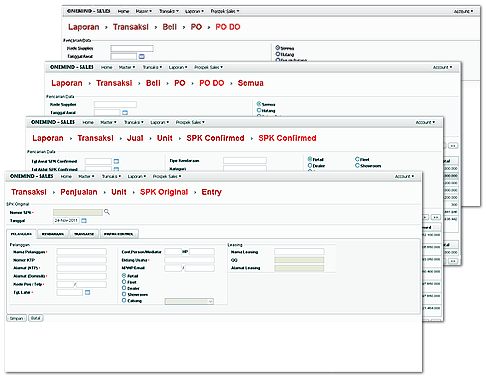Focus the Nama Pelanggan text field
Screen dimensions: 486x379
click(x=82, y=252)
